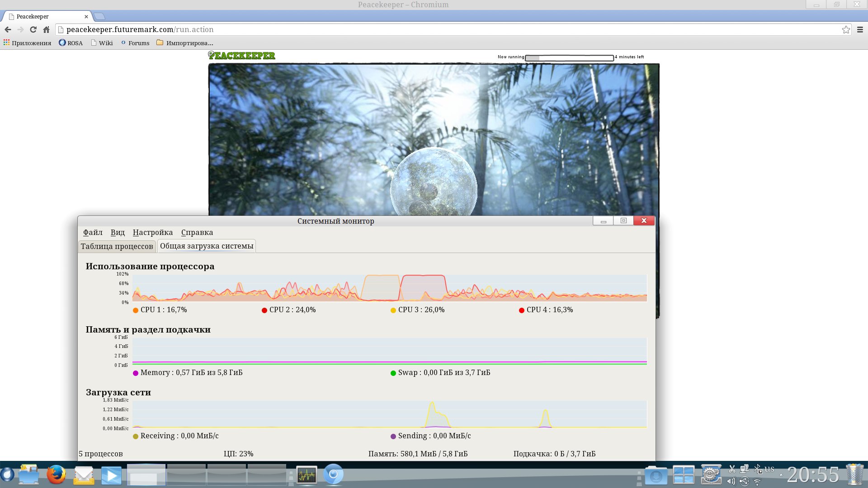This screenshot has width=868, height=488.
Task: Toggle the us keyboard layout indicator
Action: click(769, 469)
